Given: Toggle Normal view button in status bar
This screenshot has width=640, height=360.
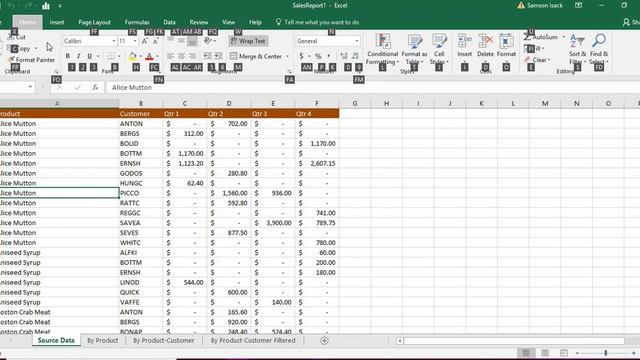Looking at the screenshot, I should [x=526, y=353].
